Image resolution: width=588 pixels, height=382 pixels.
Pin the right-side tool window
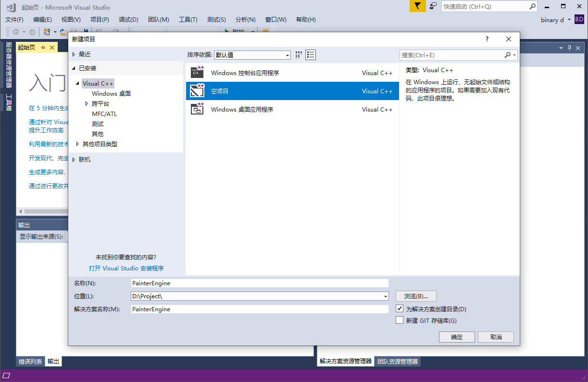coord(570,48)
